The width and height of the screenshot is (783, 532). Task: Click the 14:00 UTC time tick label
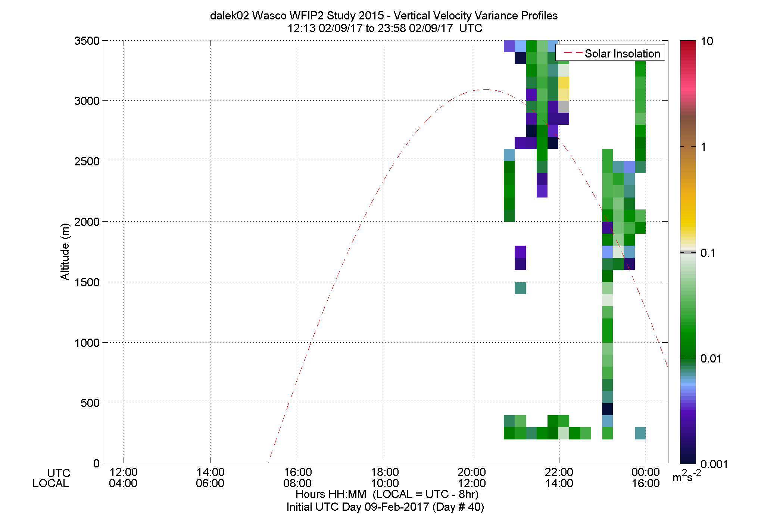click(x=210, y=472)
